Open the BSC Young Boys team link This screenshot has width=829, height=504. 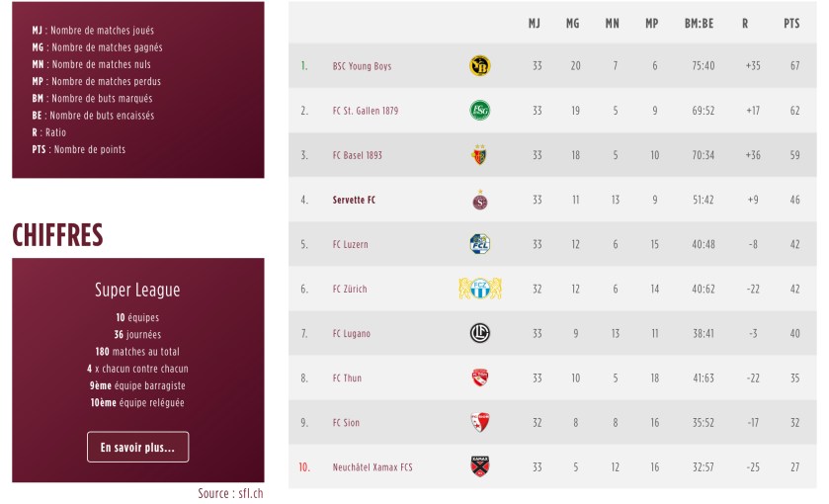pos(362,66)
